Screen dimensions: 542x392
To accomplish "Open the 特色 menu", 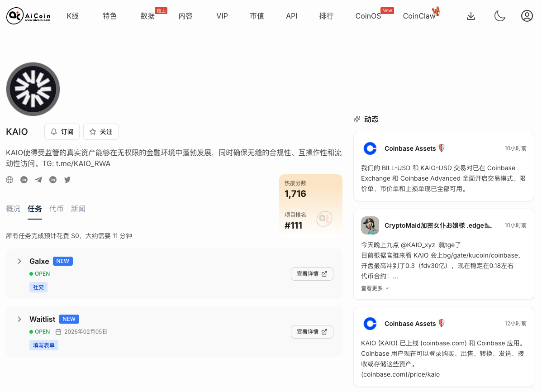I will coord(109,16).
